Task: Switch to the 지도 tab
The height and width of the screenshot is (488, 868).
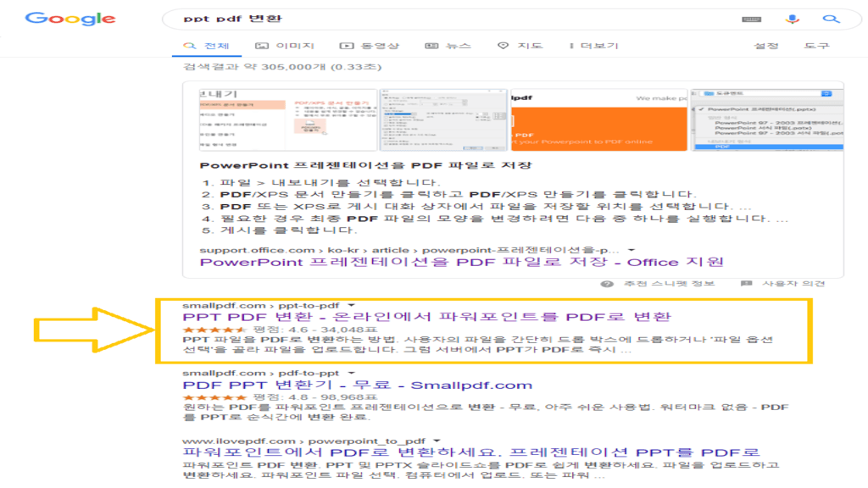Action: (x=520, y=46)
